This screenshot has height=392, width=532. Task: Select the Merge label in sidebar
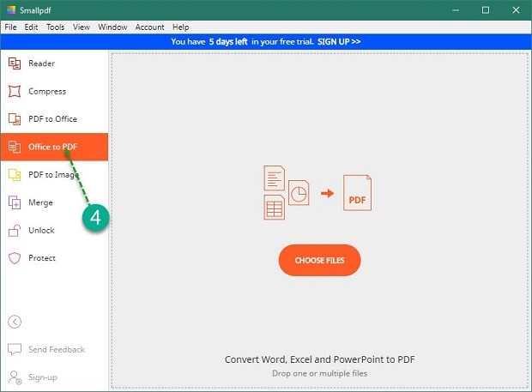click(40, 202)
